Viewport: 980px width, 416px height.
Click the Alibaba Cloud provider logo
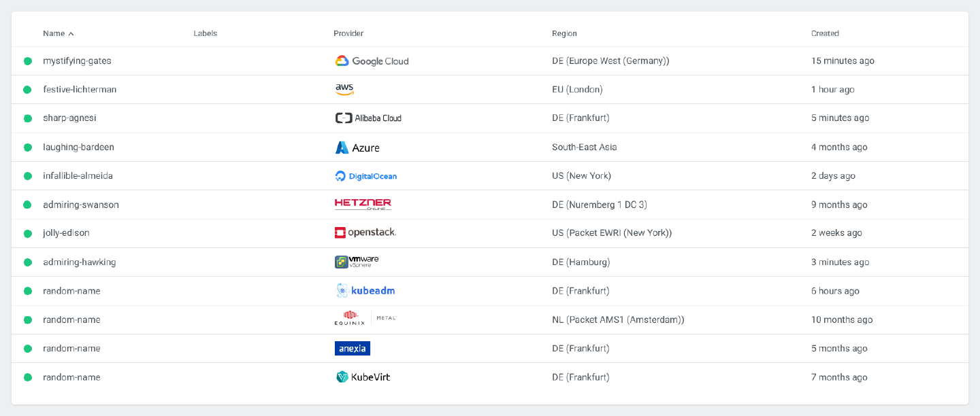(368, 118)
